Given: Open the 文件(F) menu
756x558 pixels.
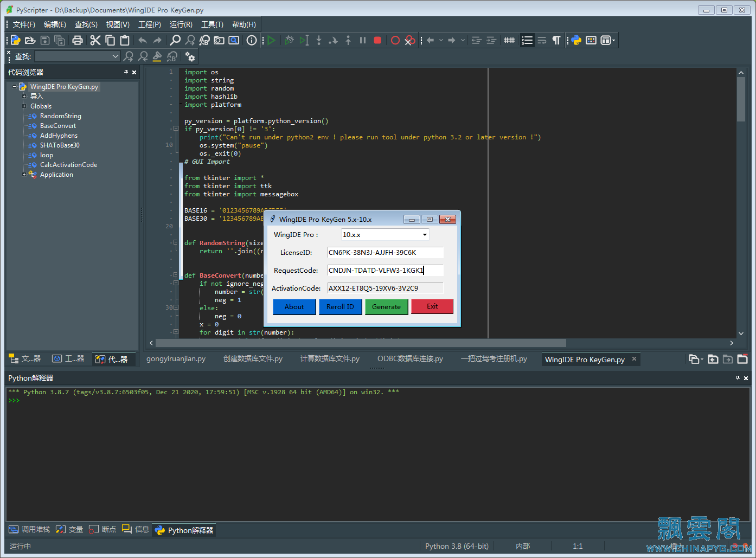Looking at the screenshot, I should coord(24,24).
